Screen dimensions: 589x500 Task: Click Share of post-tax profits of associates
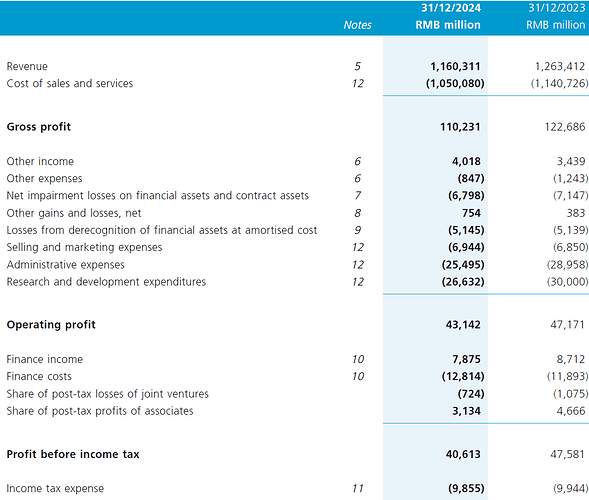pyautogui.click(x=100, y=411)
